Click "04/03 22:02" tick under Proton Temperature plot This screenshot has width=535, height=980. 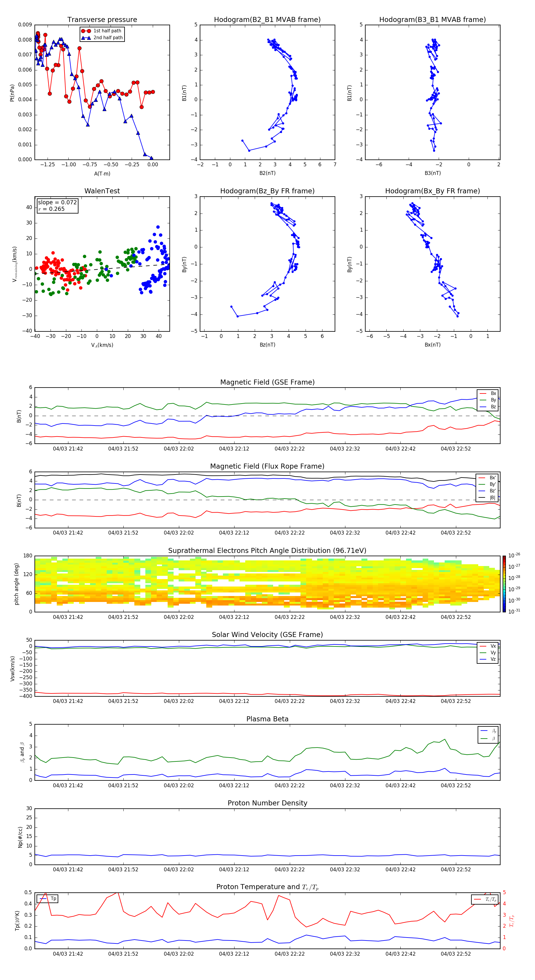click(x=179, y=954)
